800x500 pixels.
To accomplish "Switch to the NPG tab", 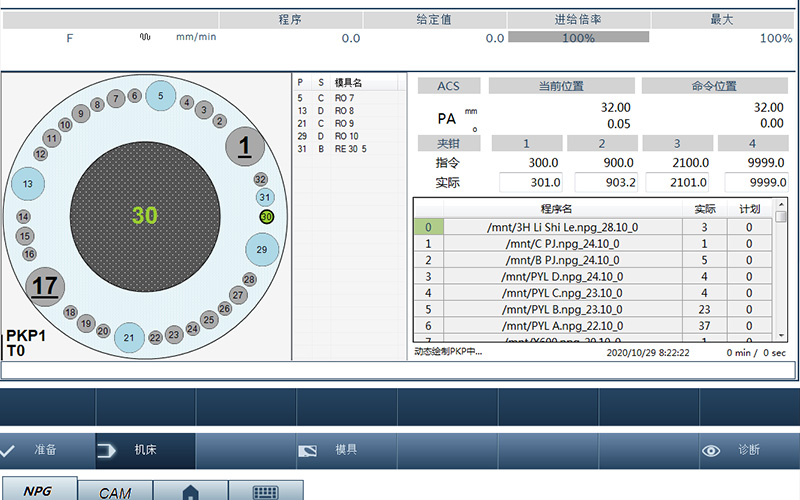I will 38,491.
